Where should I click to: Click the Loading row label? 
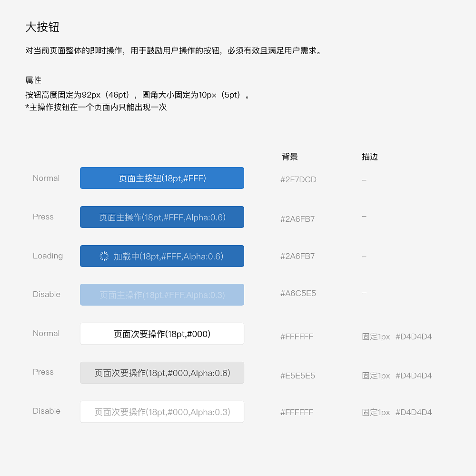coord(48,256)
